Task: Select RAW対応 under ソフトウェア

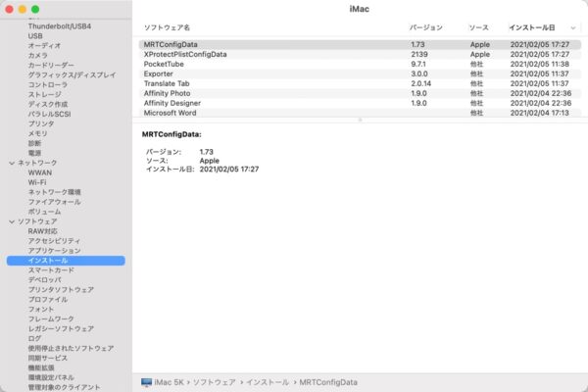Action: pyautogui.click(x=42, y=231)
